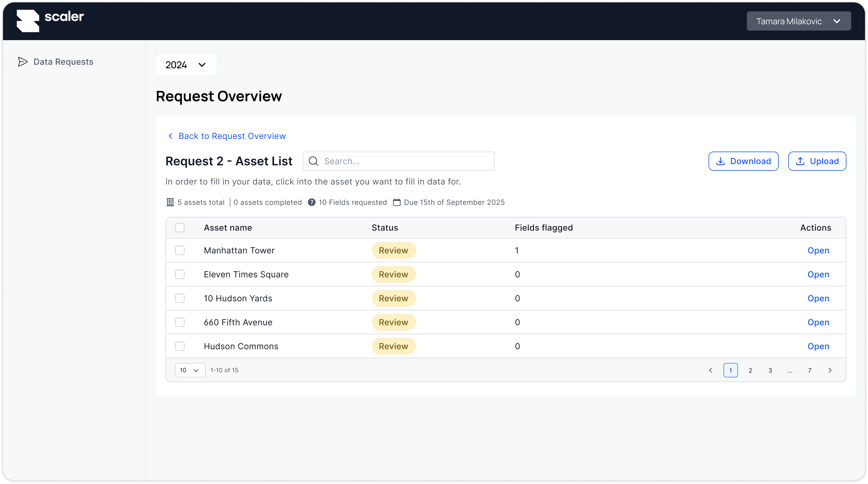Open the 2024 year dropdown
The image size is (868, 484).
point(186,65)
